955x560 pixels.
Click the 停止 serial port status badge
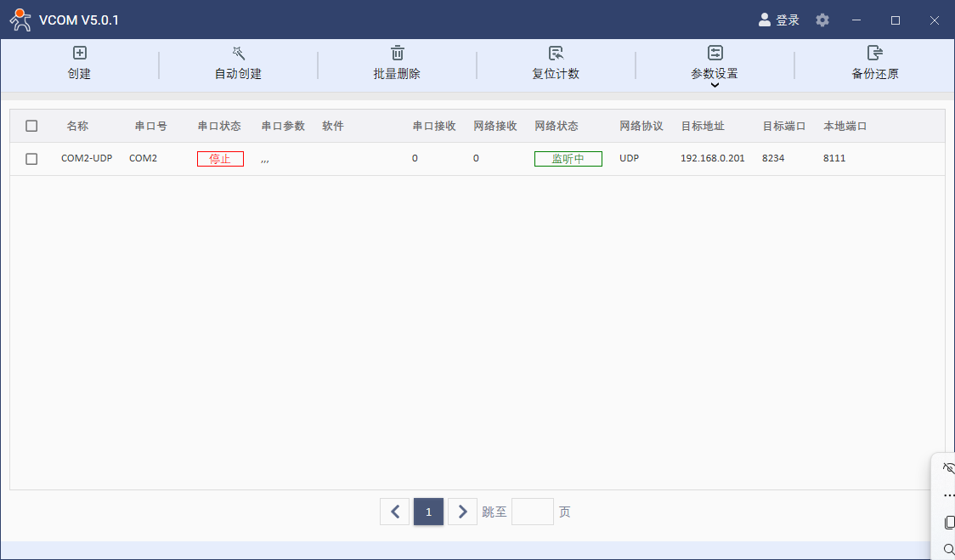tap(220, 159)
